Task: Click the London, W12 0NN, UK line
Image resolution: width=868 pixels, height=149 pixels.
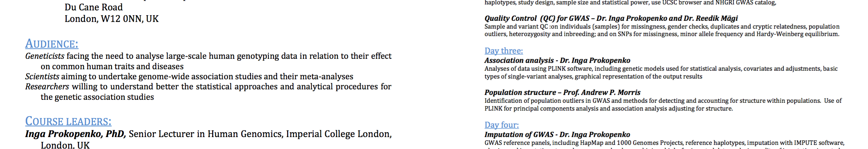Action: coord(111,19)
